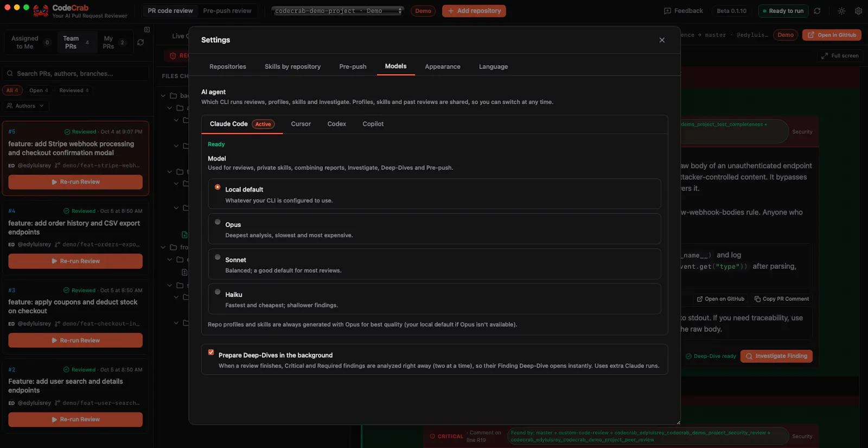
Task: Open the codecrab-demo-project repository dropdown
Action: pos(339,11)
